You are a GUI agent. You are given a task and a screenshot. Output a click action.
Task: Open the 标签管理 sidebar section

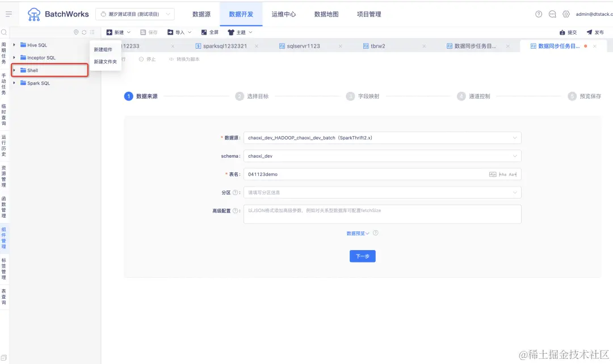4,269
